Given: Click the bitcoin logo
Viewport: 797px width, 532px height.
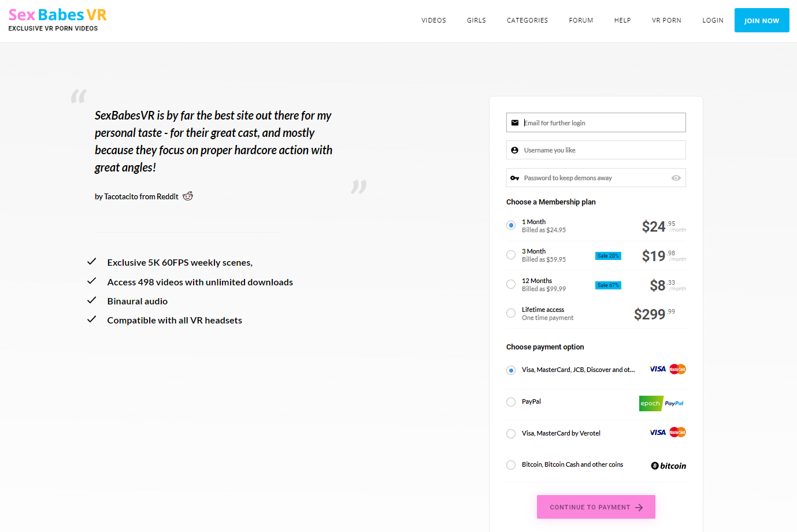Looking at the screenshot, I should point(668,466).
